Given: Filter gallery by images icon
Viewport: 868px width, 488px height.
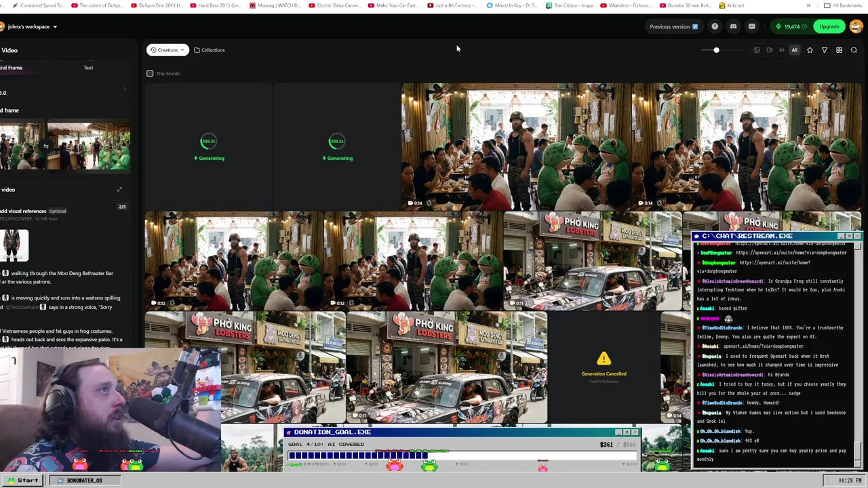Looking at the screenshot, I should (x=757, y=50).
